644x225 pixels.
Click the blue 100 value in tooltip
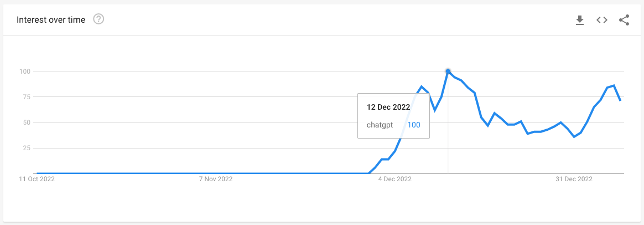414,125
